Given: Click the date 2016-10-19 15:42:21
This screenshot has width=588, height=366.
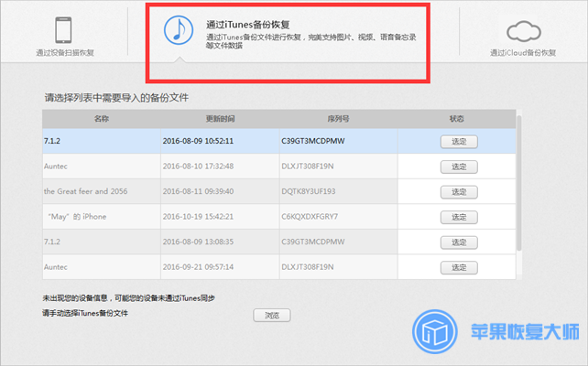Looking at the screenshot, I should pyautogui.click(x=198, y=217).
